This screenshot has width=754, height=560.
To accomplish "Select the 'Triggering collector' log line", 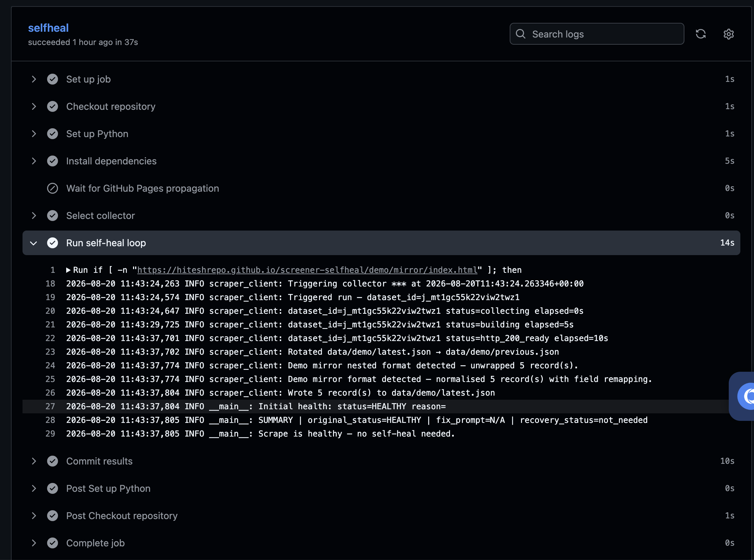I will [x=325, y=284].
